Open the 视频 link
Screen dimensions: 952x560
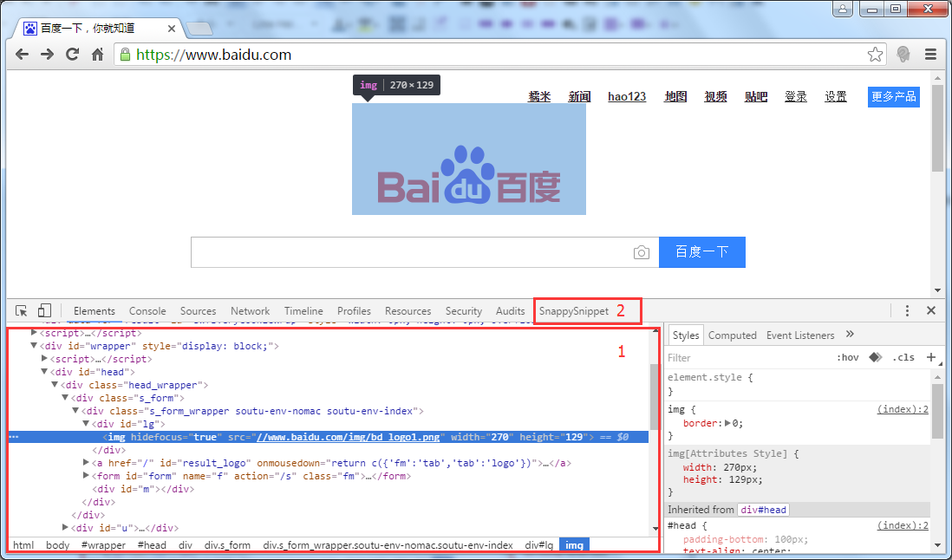pyautogui.click(x=716, y=96)
